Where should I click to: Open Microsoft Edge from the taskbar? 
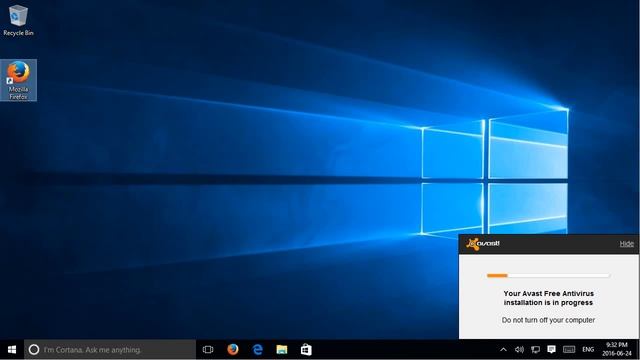tap(258, 350)
